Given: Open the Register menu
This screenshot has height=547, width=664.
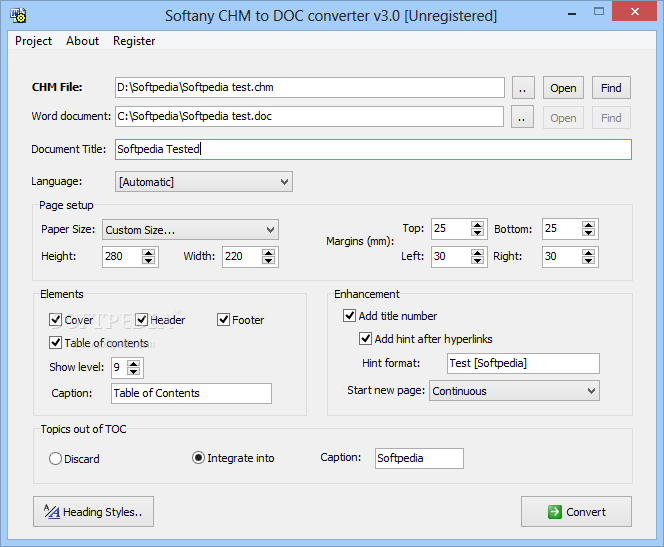Looking at the screenshot, I should [x=134, y=41].
